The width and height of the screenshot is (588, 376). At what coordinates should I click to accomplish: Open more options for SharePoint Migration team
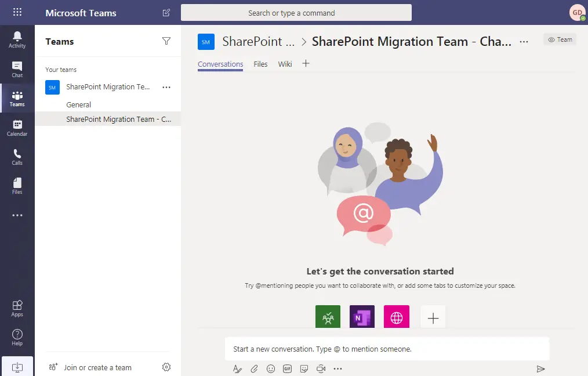click(166, 87)
